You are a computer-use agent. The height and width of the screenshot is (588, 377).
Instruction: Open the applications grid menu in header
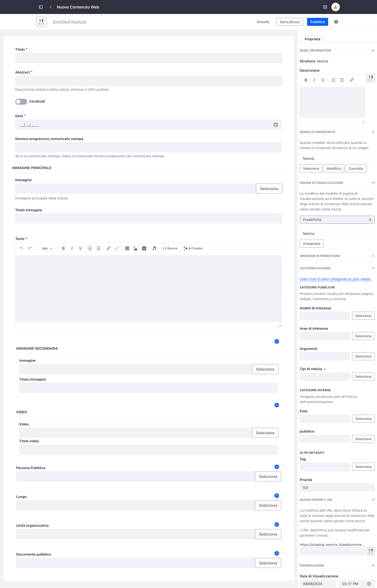325,7
